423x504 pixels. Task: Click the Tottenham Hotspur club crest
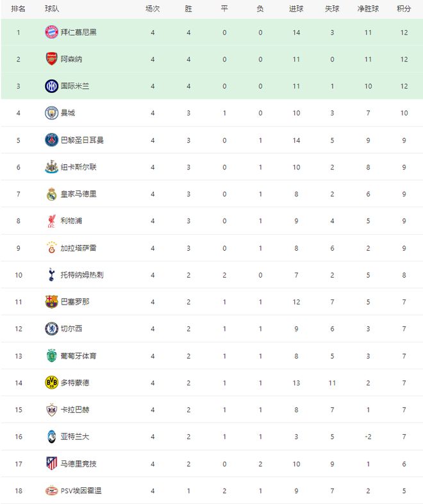coord(51,274)
